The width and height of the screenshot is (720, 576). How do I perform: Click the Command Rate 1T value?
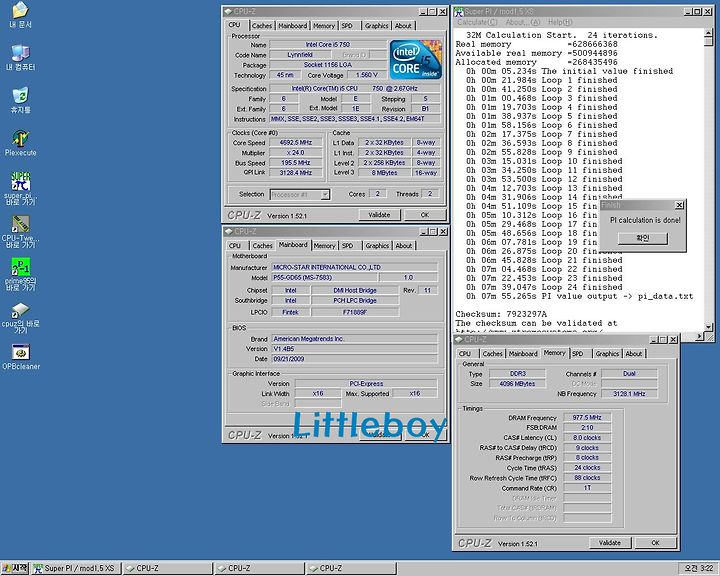(587, 488)
